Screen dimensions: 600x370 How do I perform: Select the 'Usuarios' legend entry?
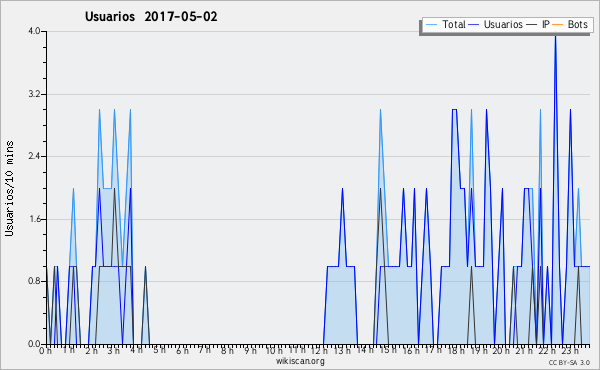[503, 24]
